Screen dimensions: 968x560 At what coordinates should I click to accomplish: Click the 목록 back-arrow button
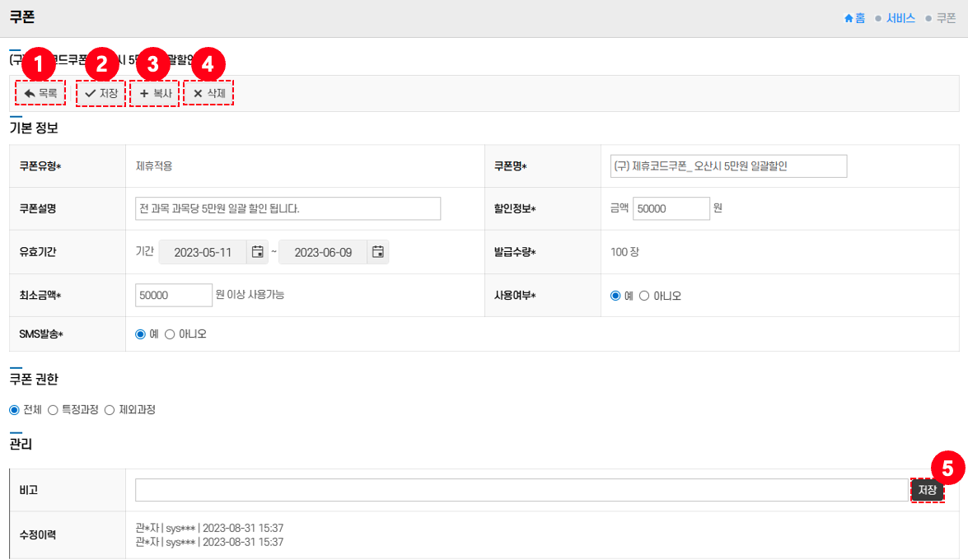(40, 94)
